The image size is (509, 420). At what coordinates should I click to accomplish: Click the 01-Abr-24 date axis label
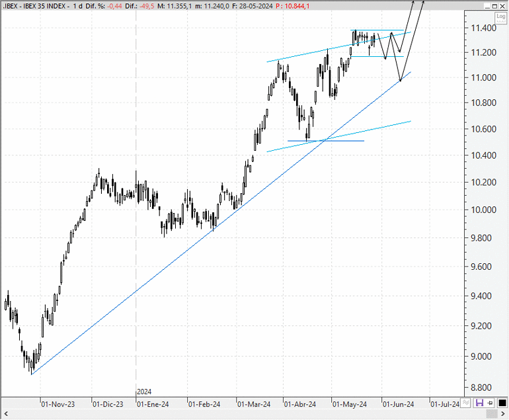coord(300,404)
